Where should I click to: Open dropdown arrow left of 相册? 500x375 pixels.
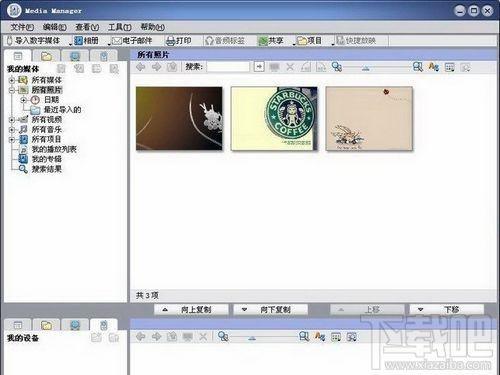[x=71, y=44]
